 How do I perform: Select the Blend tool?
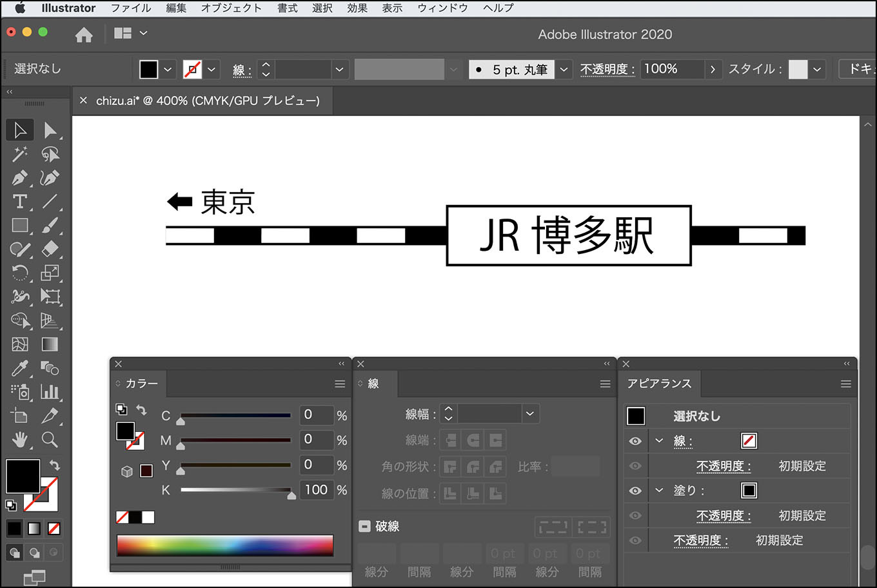coord(50,368)
